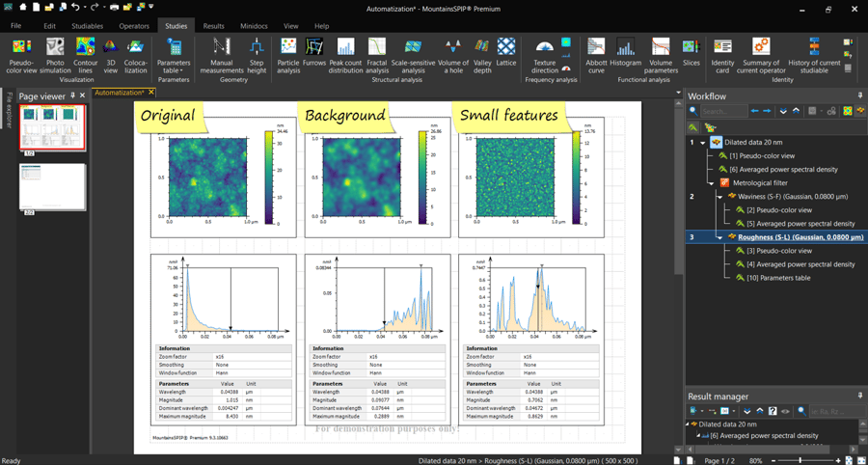868x465 pixels.
Task: Select the Automatization document tab
Action: point(120,93)
